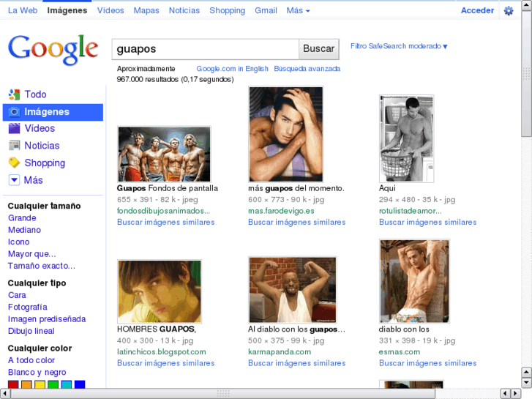Select A todo color filter
The height and width of the screenshot is (399, 532).
[x=31, y=360]
